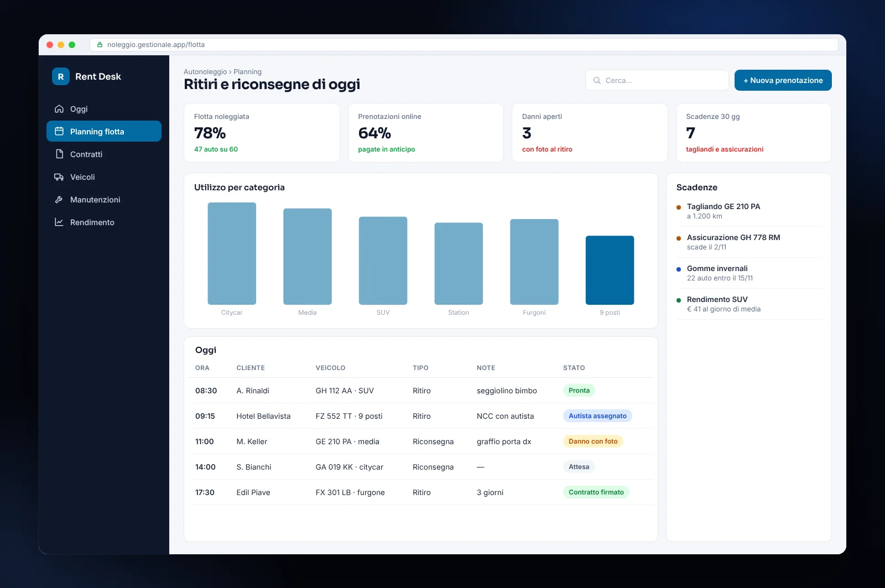Open the Manutenzioni page

104,200
